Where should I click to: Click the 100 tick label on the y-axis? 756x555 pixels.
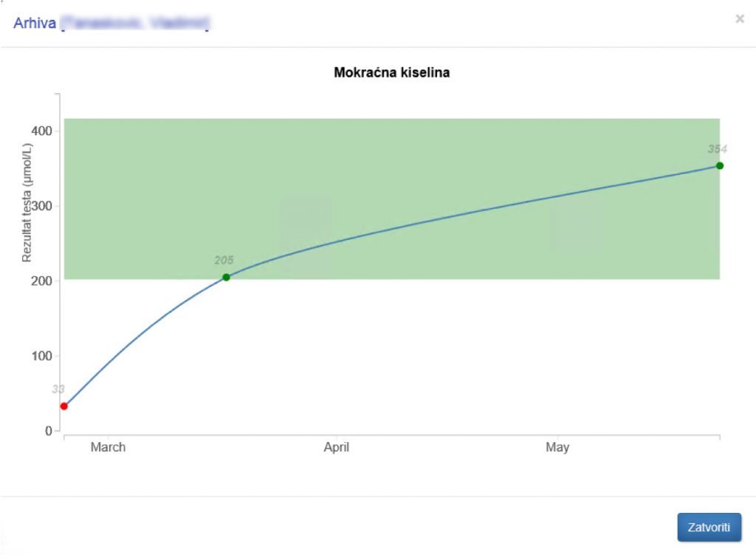click(x=41, y=356)
